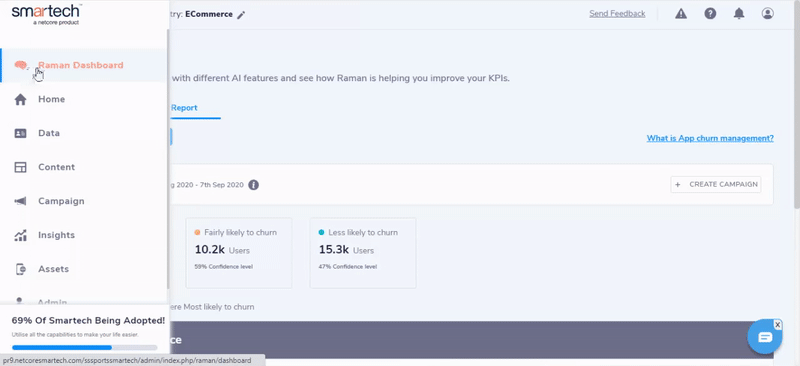Open the user profile icon
800x366 pixels.
pyautogui.click(x=768, y=14)
